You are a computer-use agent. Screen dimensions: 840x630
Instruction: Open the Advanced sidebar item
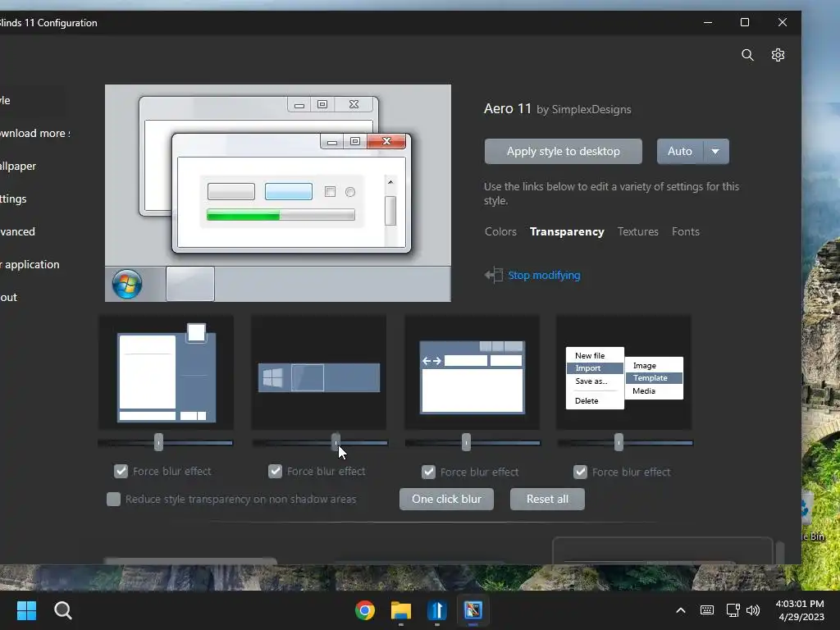[18, 231]
